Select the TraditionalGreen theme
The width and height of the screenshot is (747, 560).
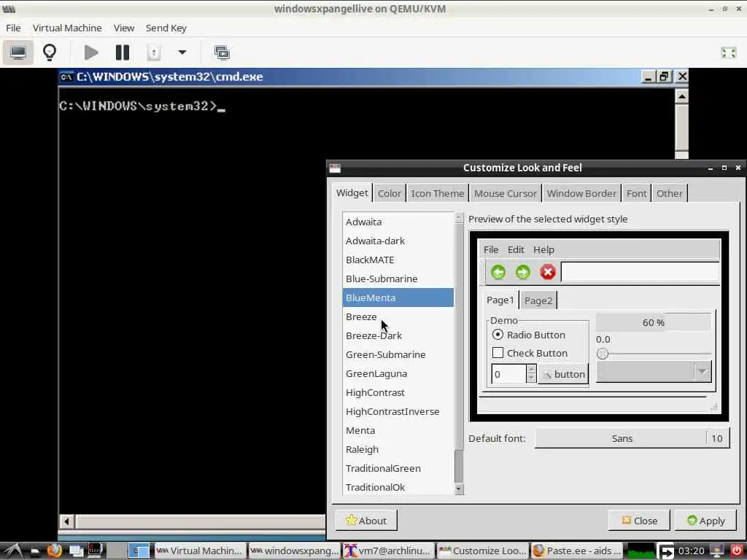[398, 469]
